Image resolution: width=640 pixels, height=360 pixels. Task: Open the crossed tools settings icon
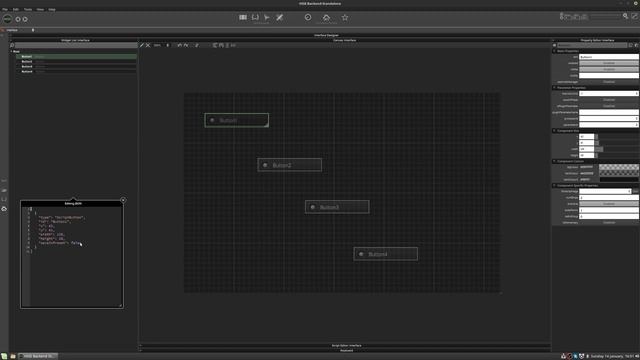[x=280, y=17]
